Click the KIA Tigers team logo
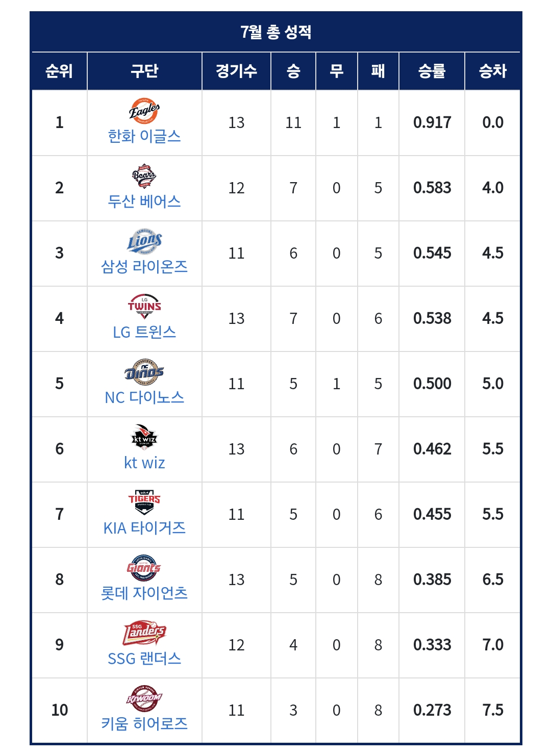Screen dimensions: 551x756 click(144, 502)
